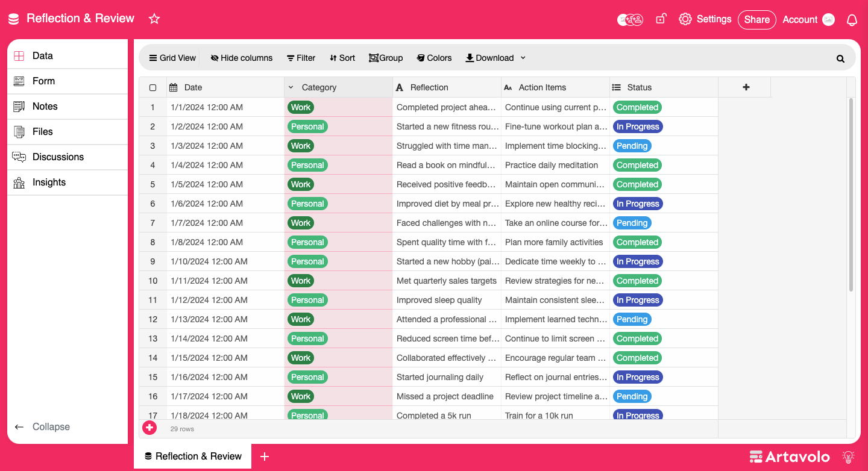Open Insights section in sidebar
The image size is (868, 471).
coord(68,182)
